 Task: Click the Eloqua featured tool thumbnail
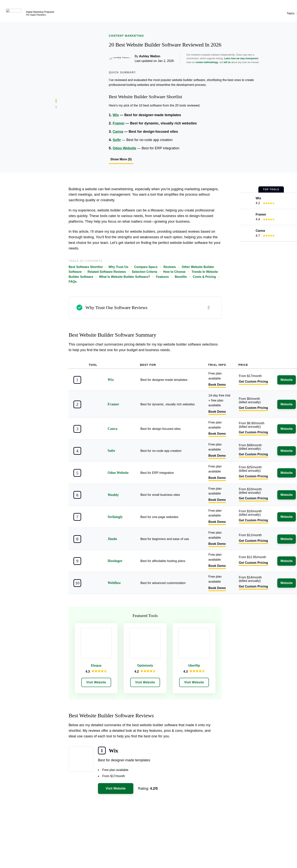(x=96, y=643)
